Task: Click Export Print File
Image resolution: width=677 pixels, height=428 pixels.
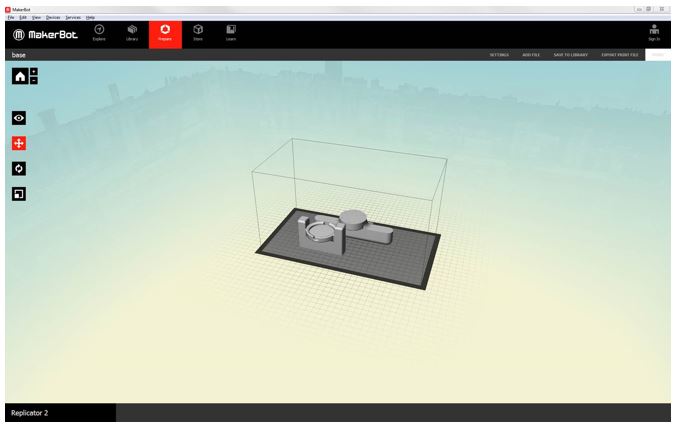Action: 619,55
